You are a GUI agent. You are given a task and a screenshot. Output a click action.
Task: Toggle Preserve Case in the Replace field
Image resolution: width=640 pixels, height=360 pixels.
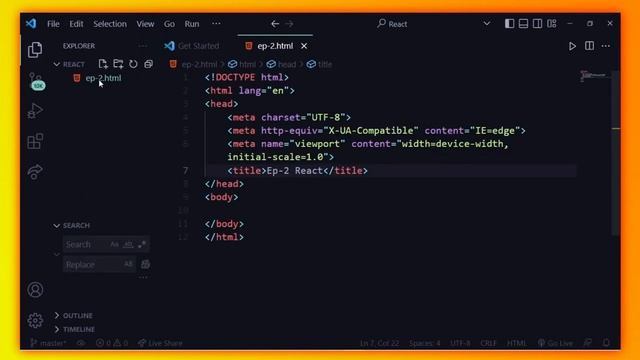(128, 264)
